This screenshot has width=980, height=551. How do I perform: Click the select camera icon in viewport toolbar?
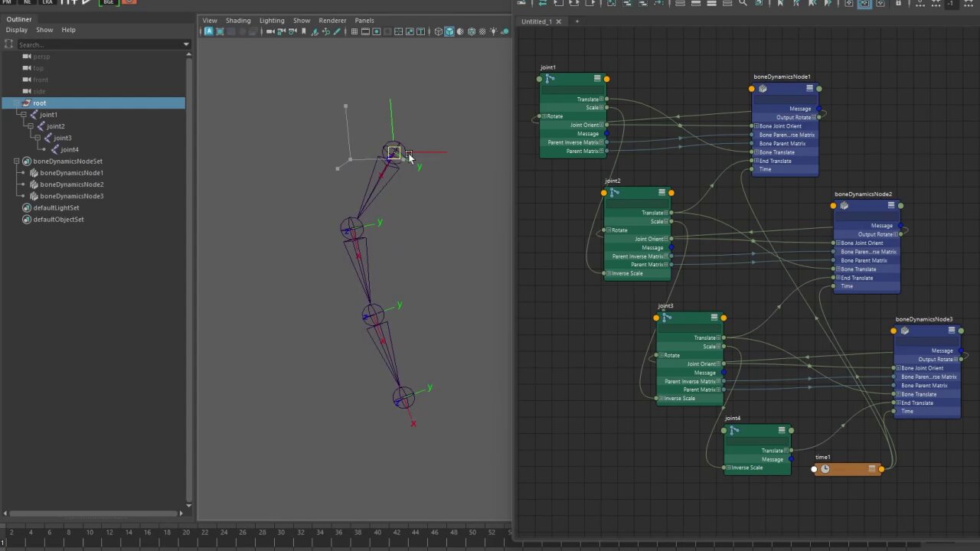[x=270, y=31]
